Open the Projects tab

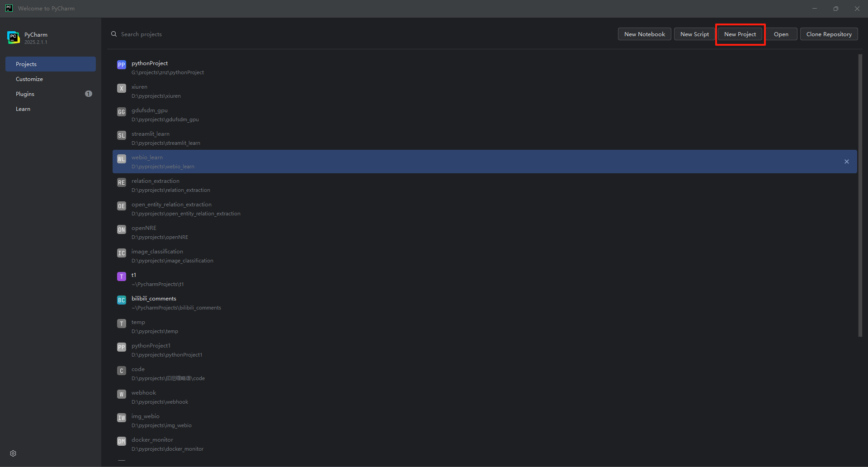(x=50, y=64)
